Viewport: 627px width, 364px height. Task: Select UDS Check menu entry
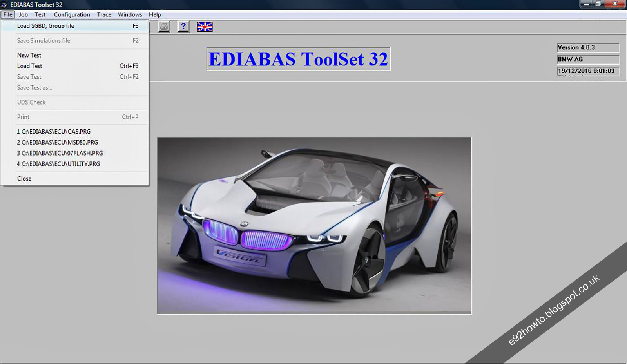coord(74,102)
